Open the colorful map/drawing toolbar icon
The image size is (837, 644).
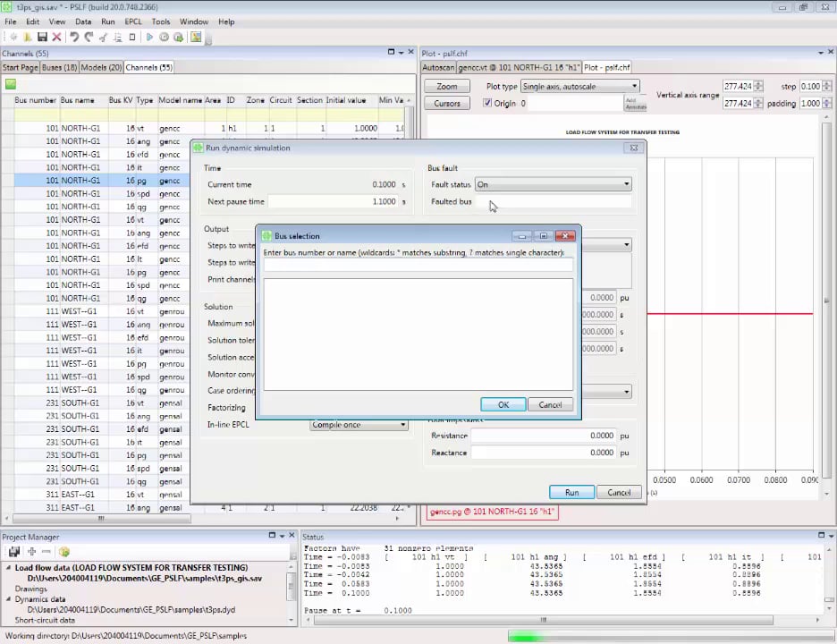196,37
